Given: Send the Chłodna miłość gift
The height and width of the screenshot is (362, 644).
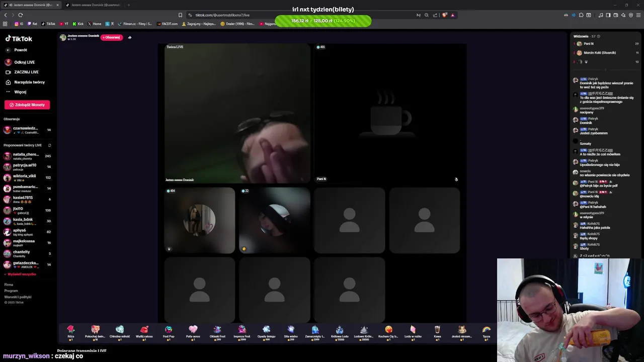Looking at the screenshot, I should [120, 332].
